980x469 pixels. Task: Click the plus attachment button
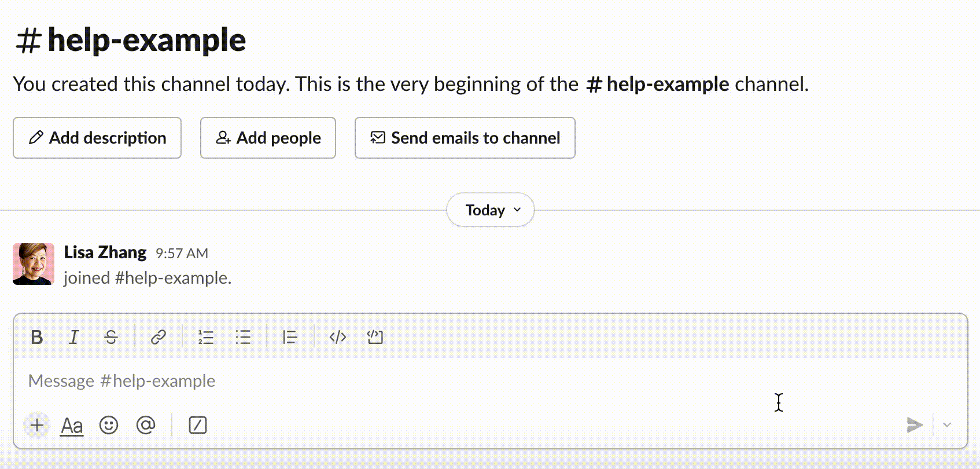(37, 426)
